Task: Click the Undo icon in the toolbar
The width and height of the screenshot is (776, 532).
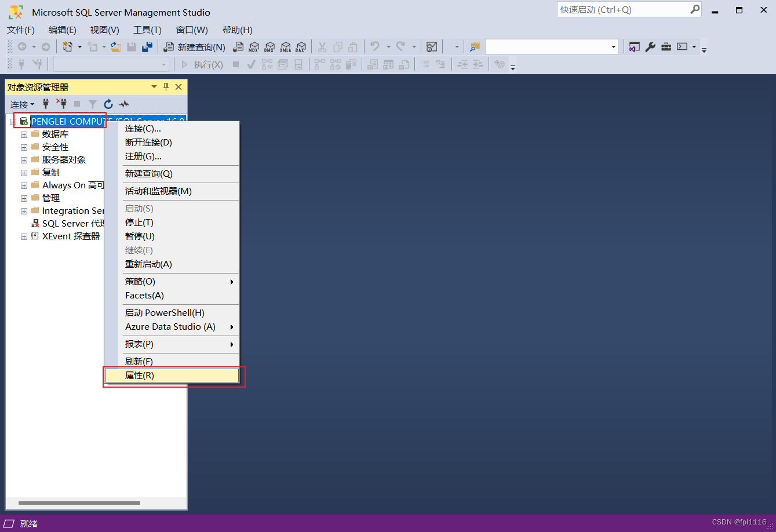Action: 376,47
